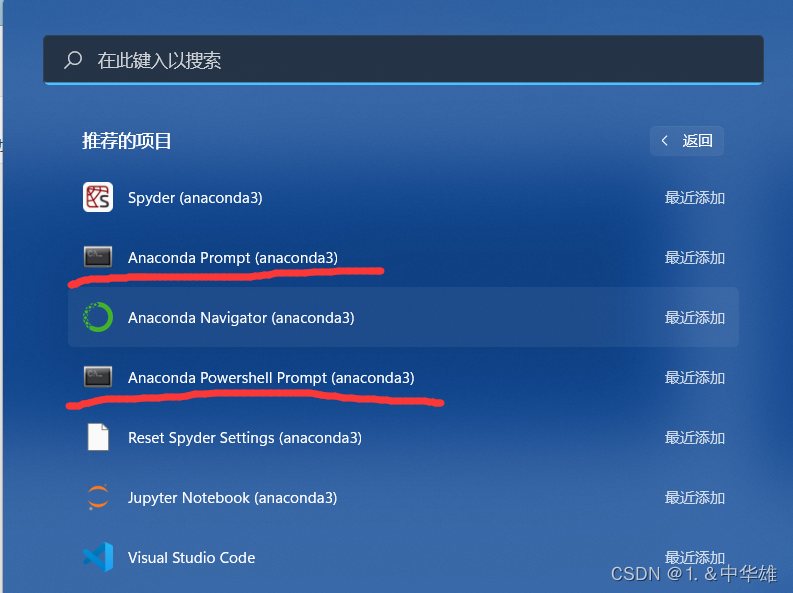Open the Spyder app icon
This screenshot has width=793, height=593.
click(x=98, y=197)
